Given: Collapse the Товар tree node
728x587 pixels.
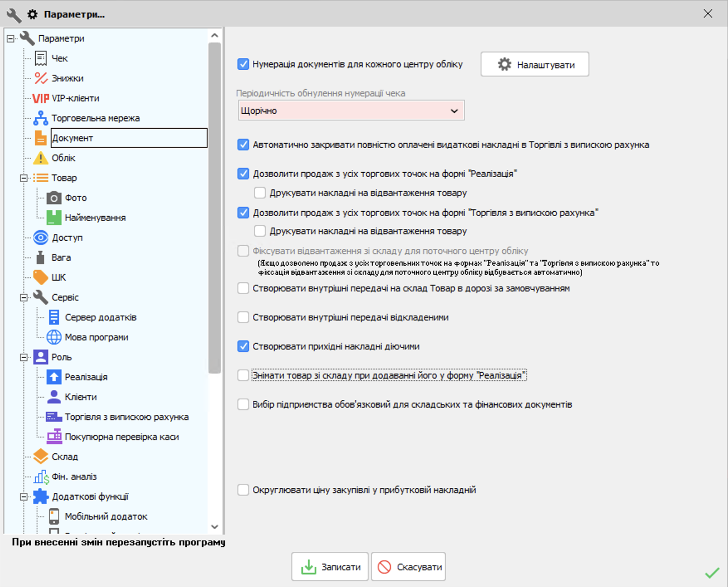Looking at the screenshot, I should [24, 178].
